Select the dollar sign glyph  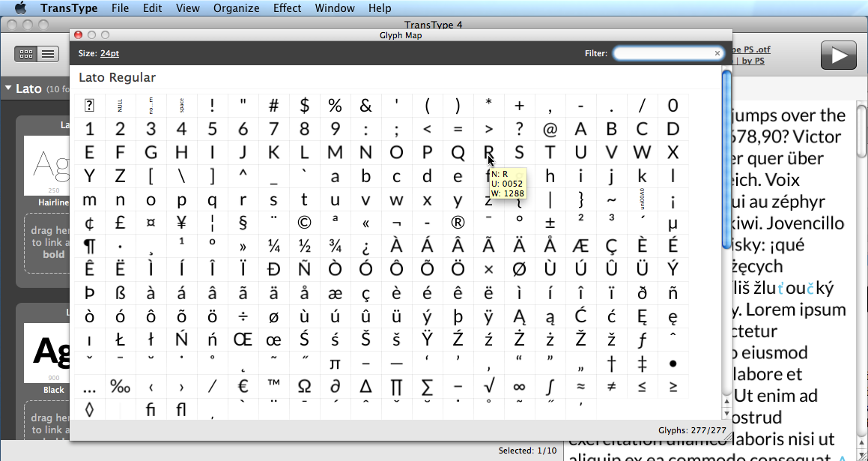[x=305, y=105]
